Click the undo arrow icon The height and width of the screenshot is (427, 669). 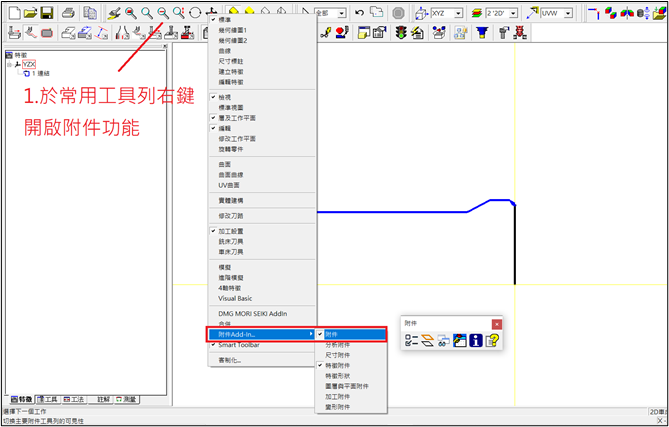pyautogui.click(x=359, y=13)
